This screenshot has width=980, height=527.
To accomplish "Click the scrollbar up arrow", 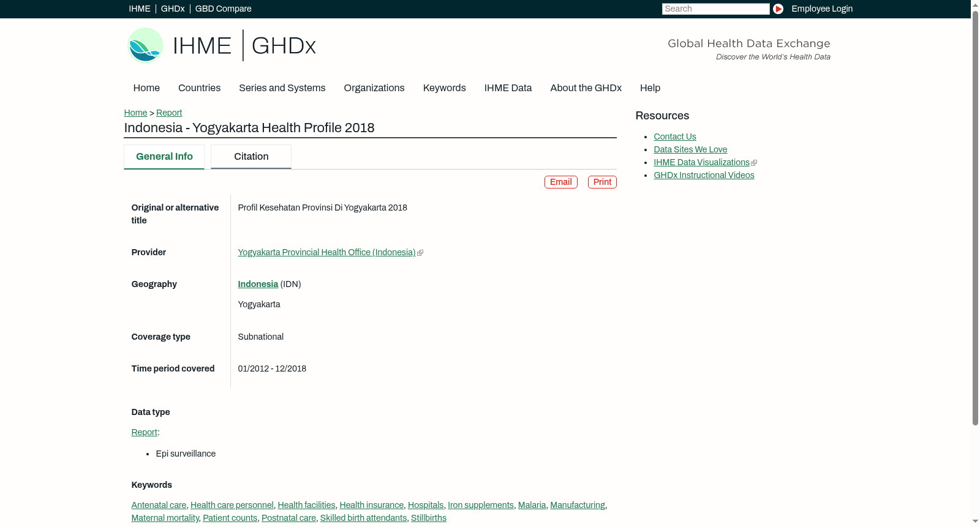I will click(975, 4).
